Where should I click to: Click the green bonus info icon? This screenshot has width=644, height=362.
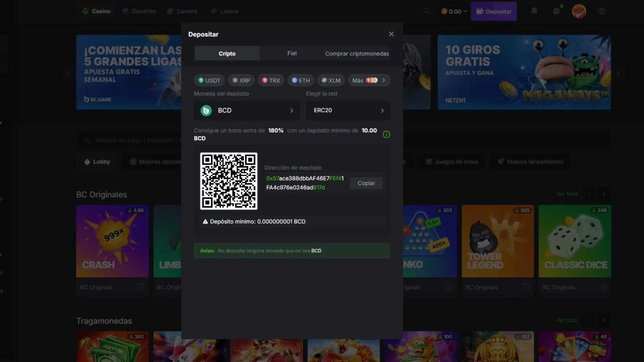point(386,134)
